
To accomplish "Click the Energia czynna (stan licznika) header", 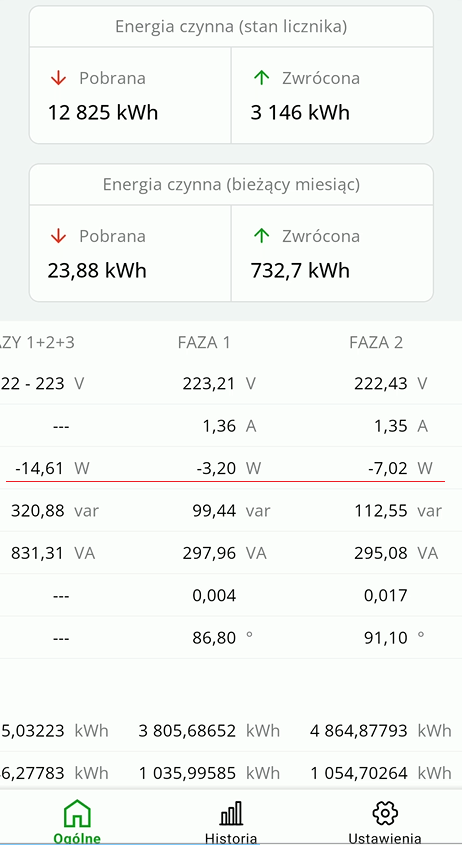I will point(231,26).
